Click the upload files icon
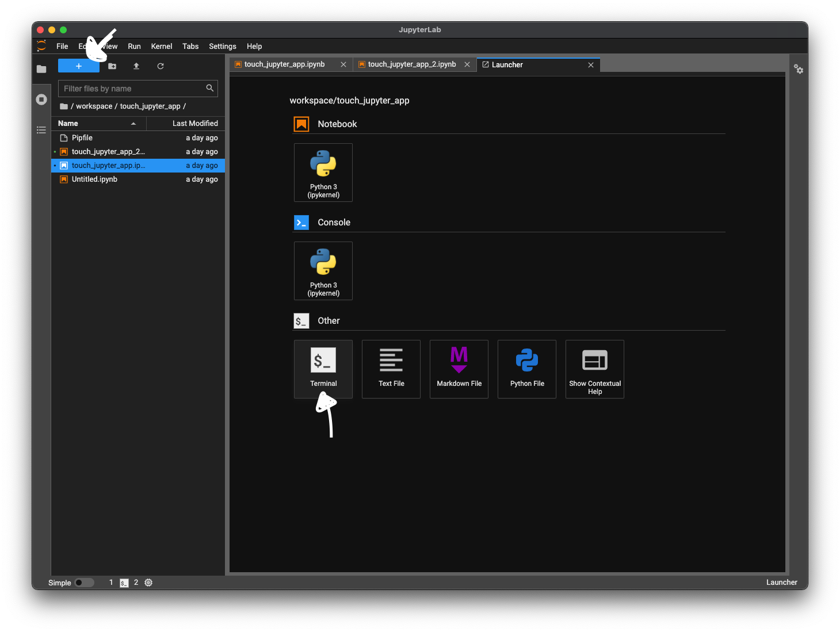This screenshot has height=632, width=840. click(136, 66)
